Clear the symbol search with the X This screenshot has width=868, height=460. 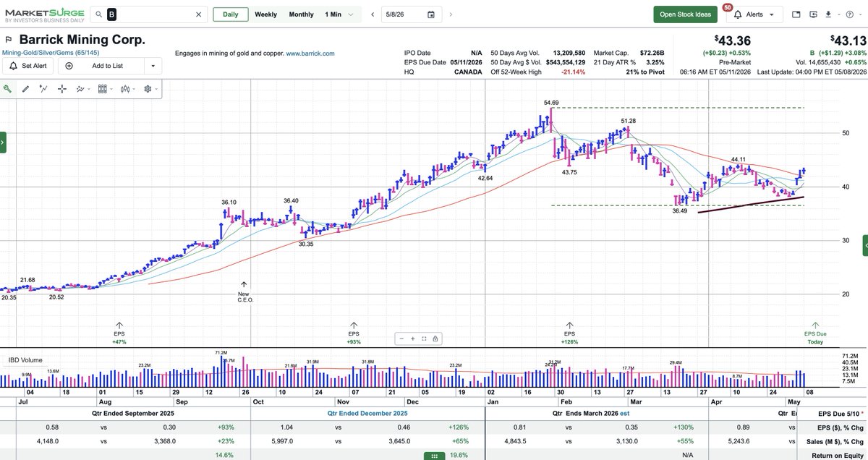[x=200, y=14]
